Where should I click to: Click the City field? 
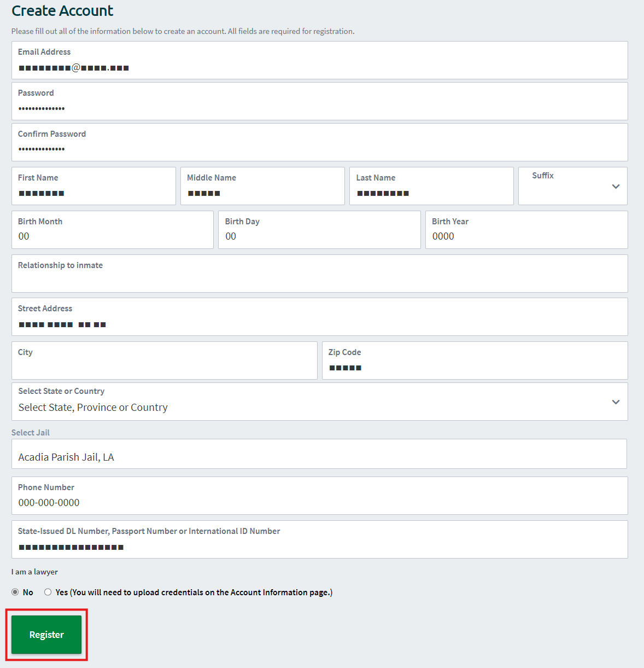click(164, 361)
